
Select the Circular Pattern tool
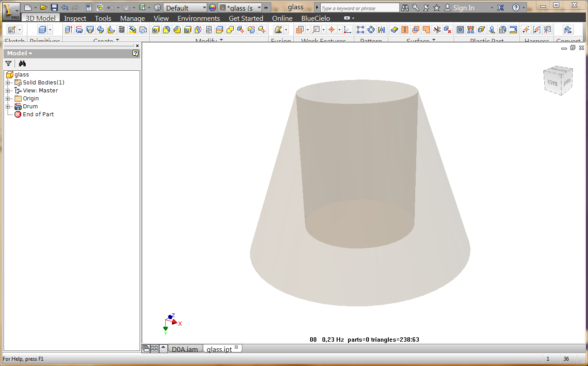(371, 30)
